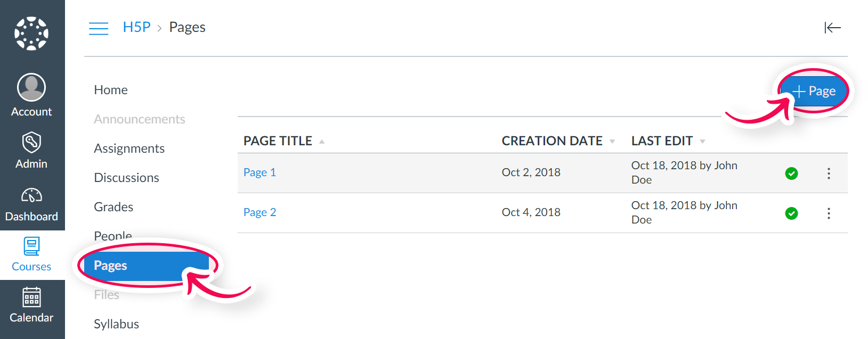Go to the Dashboard gauge icon
The image size is (868, 339).
[31, 195]
